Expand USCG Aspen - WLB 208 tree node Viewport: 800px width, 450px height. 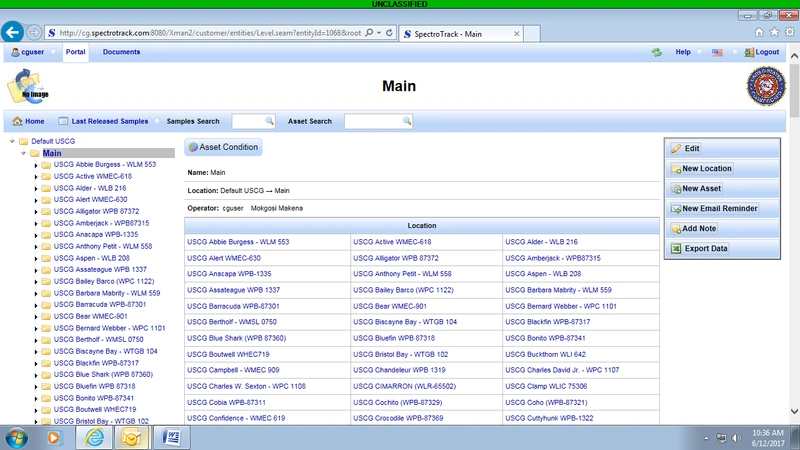(36, 259)
